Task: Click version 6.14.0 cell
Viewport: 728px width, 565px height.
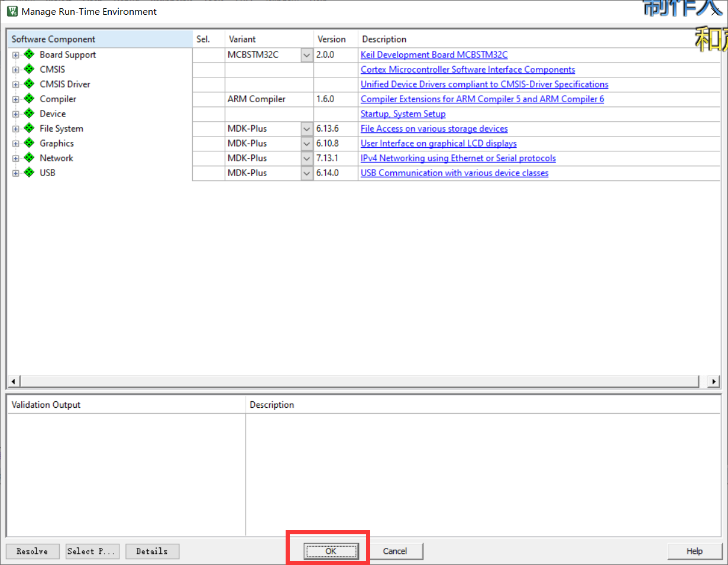Action: click(x=336, y=173)
